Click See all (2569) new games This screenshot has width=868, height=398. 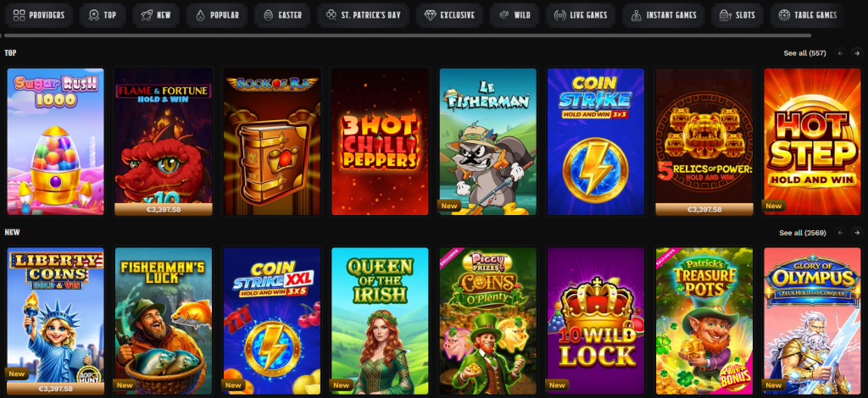pyautogui.click(x=802, y=233)
